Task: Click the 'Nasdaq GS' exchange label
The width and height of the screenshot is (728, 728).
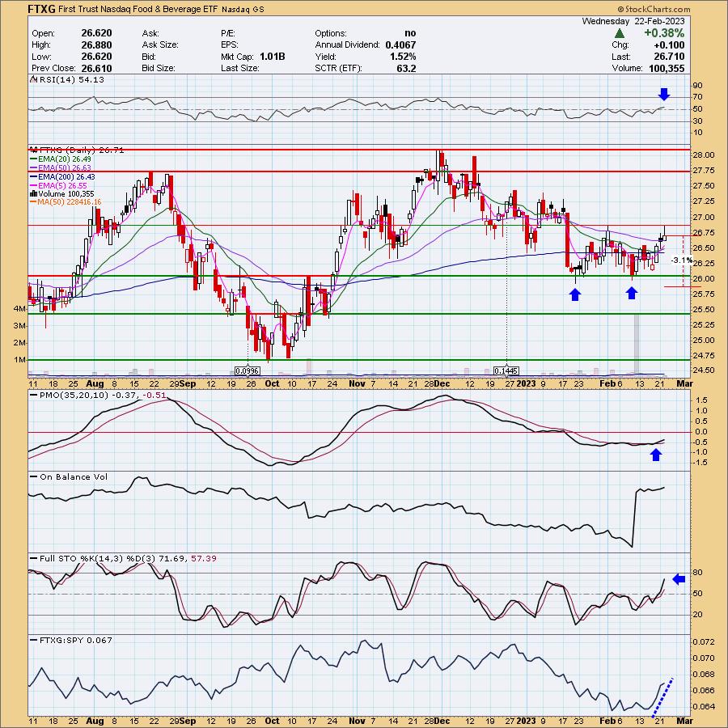Action: 243,9
